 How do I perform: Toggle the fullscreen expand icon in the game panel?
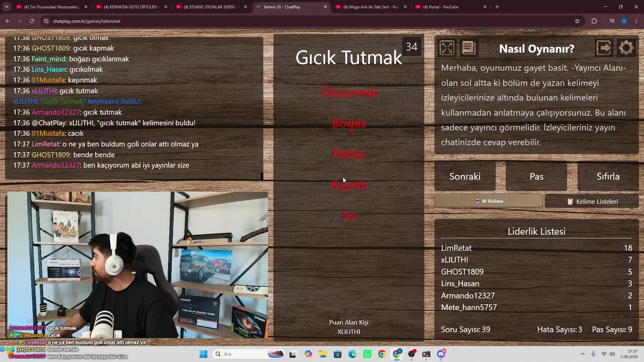click(x=447, y=48)
